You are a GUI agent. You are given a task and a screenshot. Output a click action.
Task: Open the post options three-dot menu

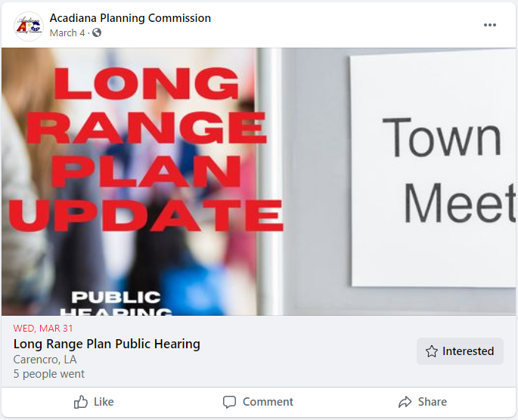click(x=490, y=25)
